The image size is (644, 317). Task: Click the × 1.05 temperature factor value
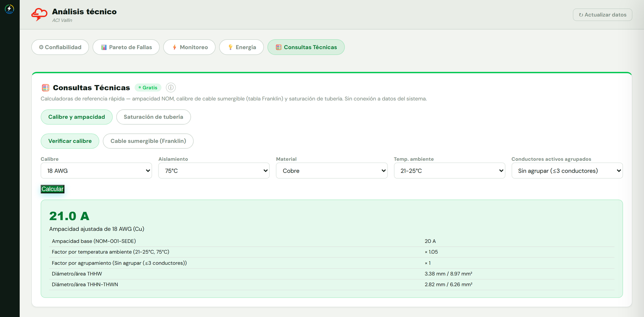coord(431,252)
